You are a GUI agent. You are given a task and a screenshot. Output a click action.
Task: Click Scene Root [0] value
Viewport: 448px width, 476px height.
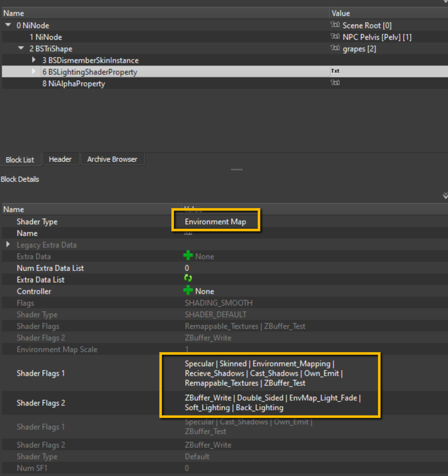click(367, 26)
